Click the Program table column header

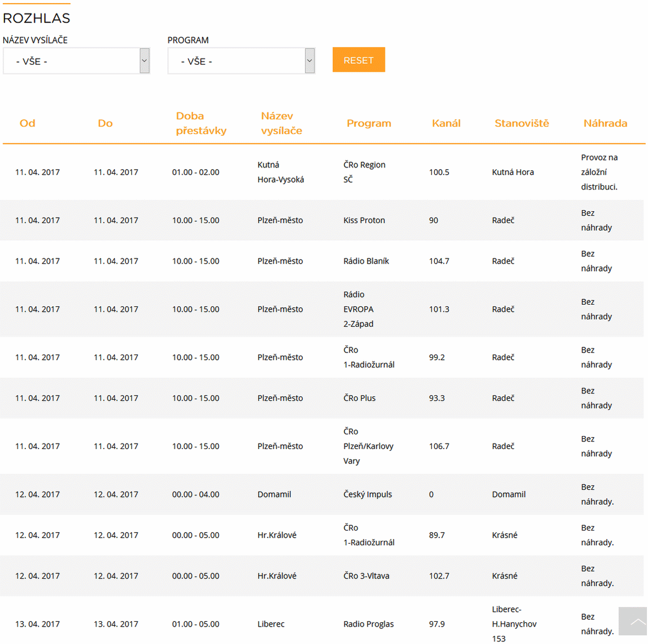click(369, 123)
